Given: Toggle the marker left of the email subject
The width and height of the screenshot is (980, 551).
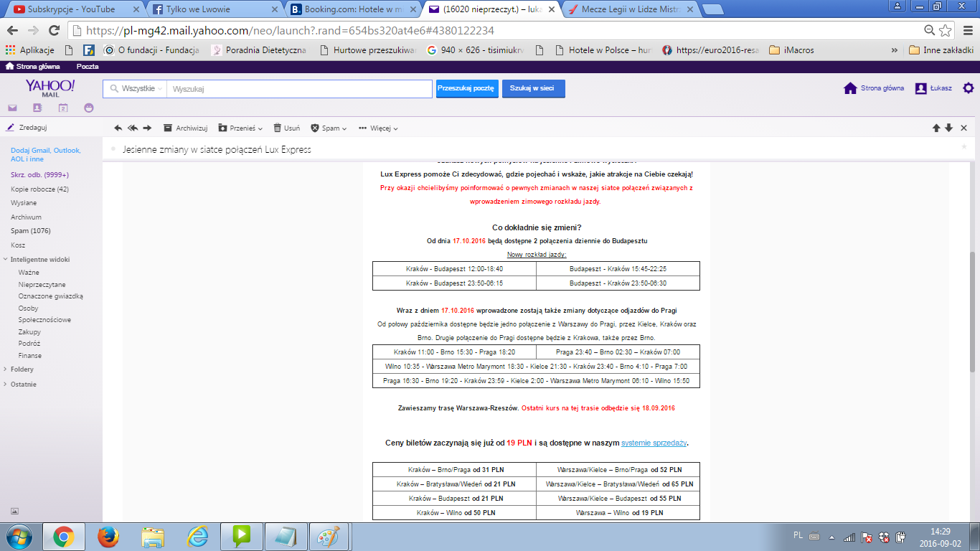Looking at the screenshot, I should [x=113, y=149].
